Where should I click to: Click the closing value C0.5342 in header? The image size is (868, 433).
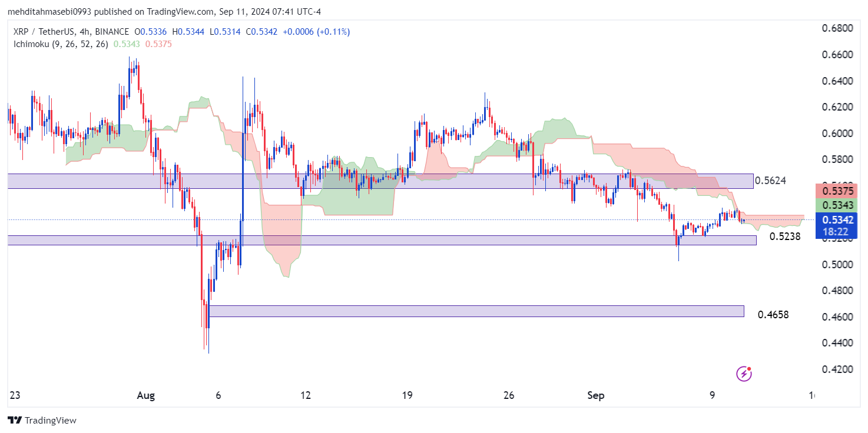click(x=261, y=32)
